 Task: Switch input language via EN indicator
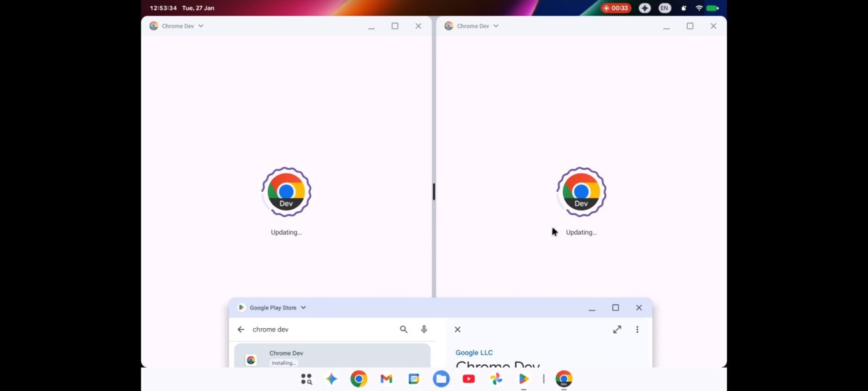[664, 8]
